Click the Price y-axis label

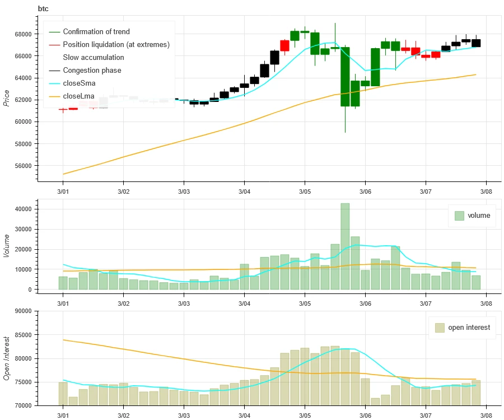(x=7, y=98)
